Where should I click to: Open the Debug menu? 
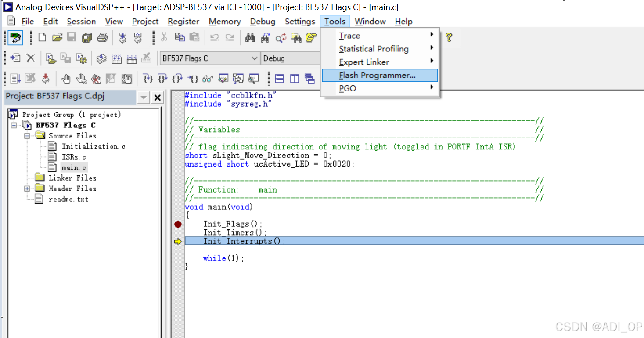point(263,22)
